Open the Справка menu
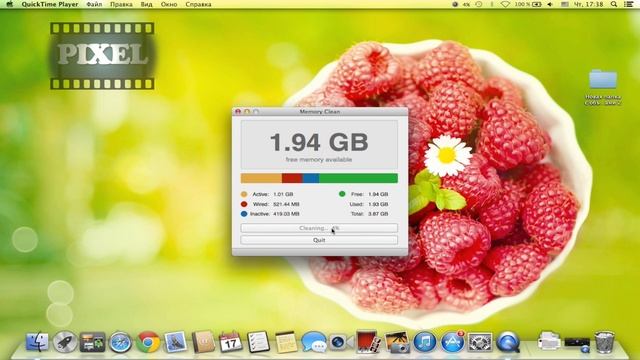The image size is (640, 360). point(198,4)
